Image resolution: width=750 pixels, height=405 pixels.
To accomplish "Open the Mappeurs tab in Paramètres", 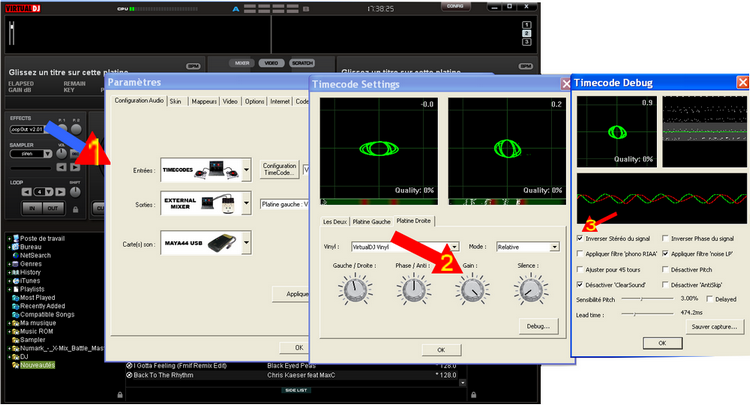I will point(204,101).
